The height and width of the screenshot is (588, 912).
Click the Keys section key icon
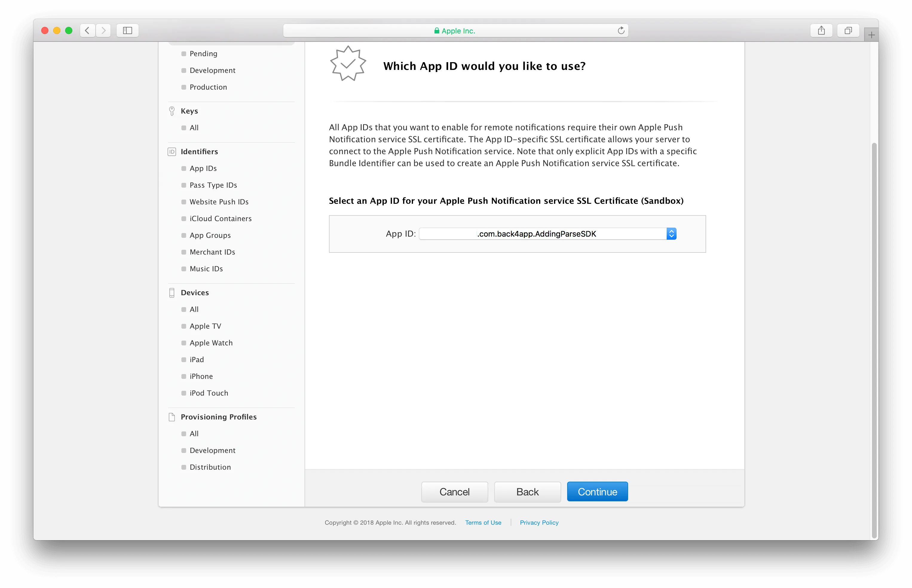(172, 111)
